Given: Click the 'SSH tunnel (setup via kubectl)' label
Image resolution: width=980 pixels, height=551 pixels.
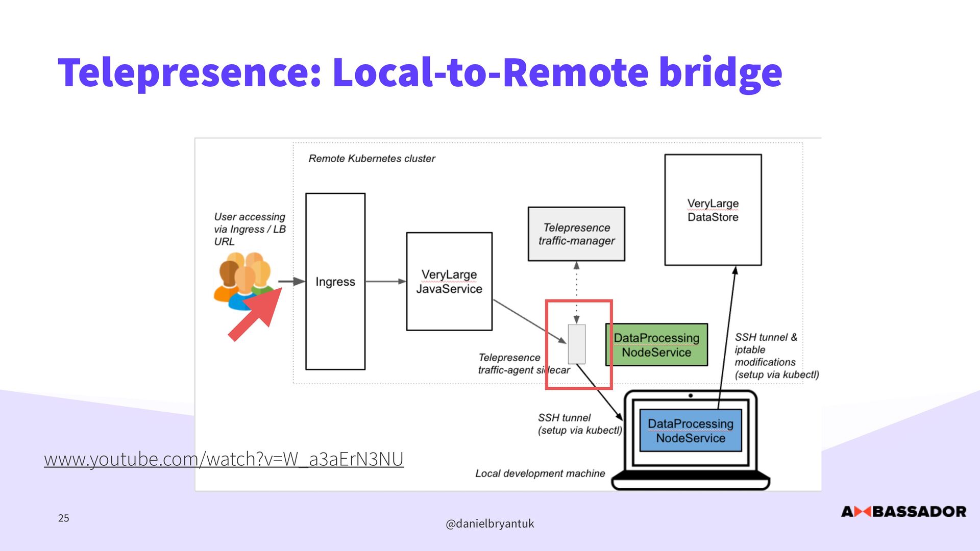Looking at the screenshot, I should pos(580,424).
